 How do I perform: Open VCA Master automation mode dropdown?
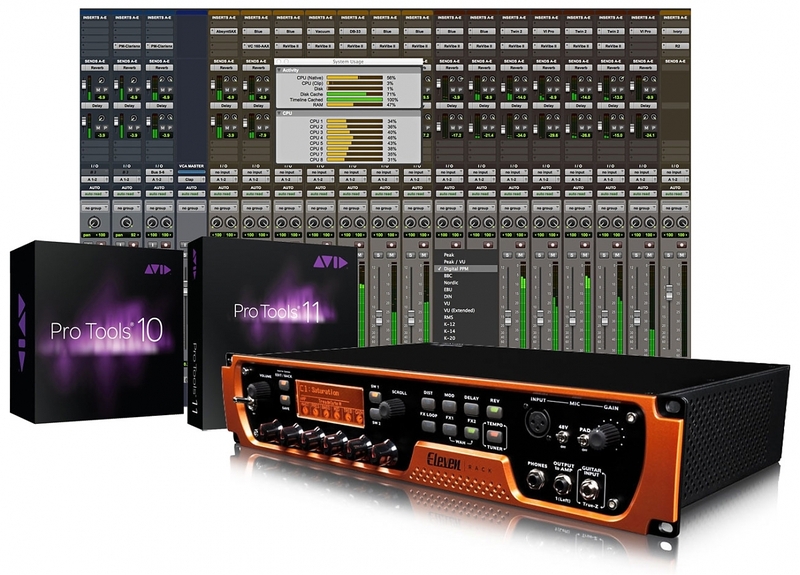[191, 194]
